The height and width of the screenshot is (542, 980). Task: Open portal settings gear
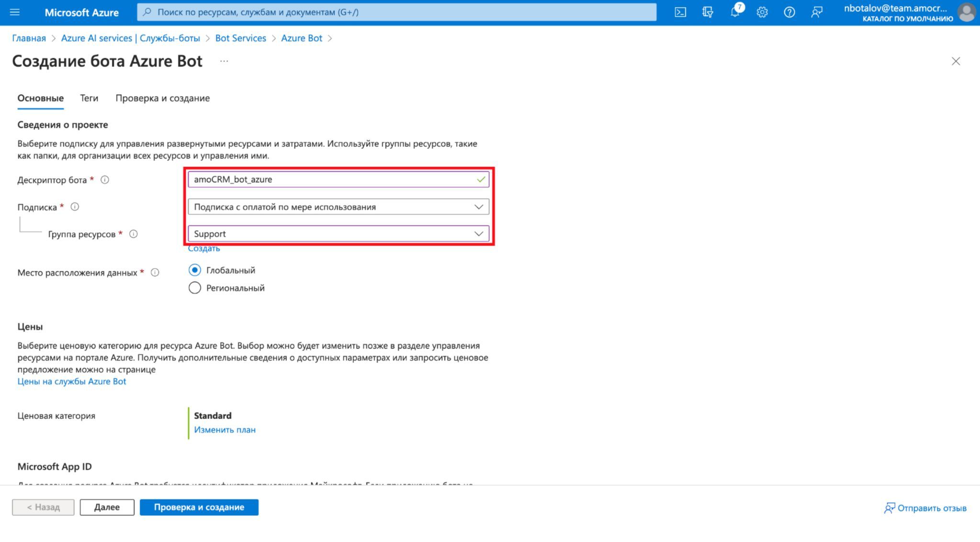tap(762, 12)
